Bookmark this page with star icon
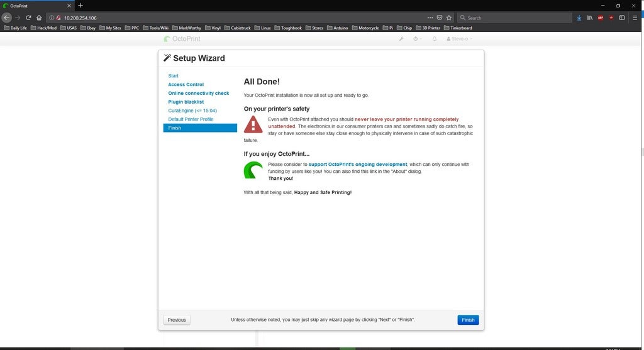The image size is (644, 350). click(449, 18)
